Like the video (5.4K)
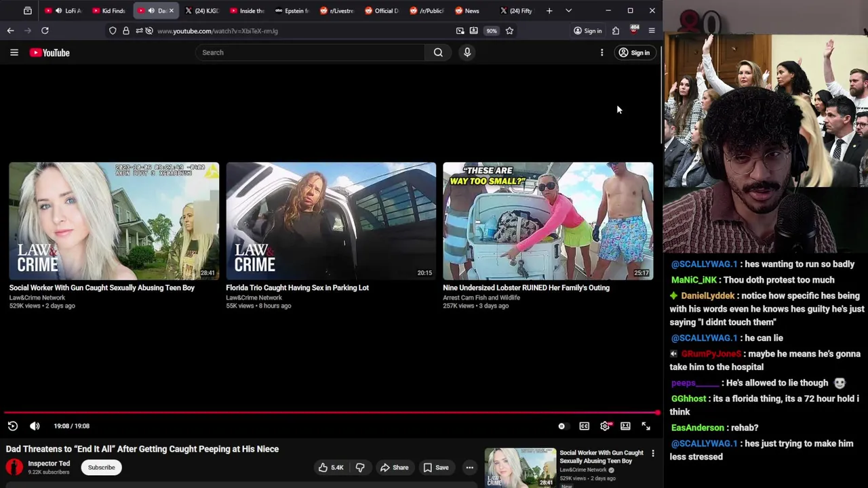This screenshot has width=868, height=488. coord(332,467)
